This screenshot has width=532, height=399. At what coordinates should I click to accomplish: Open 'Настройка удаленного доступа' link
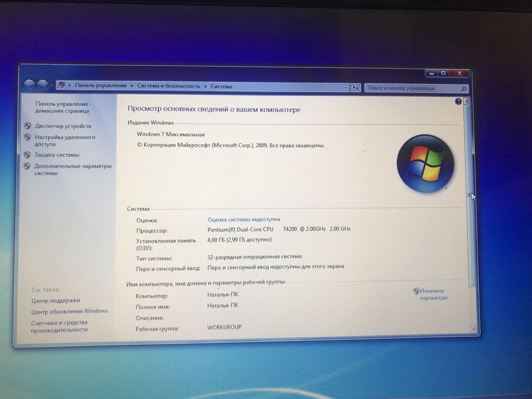click(65, 140)
